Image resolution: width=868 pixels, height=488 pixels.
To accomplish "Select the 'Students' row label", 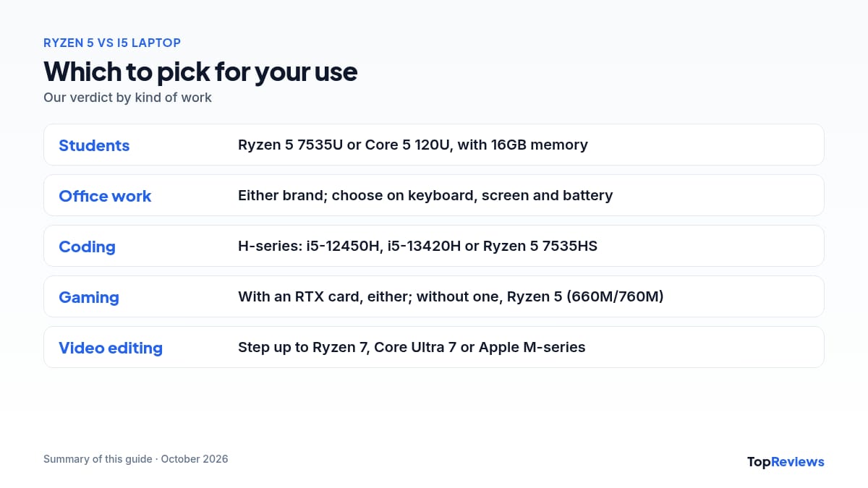I will coord(94,145).
